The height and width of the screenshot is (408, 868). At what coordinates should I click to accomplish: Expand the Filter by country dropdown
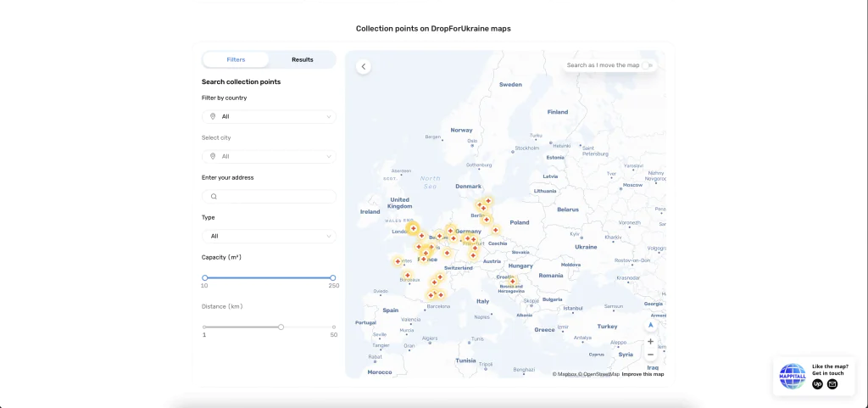tap(269, 117)
